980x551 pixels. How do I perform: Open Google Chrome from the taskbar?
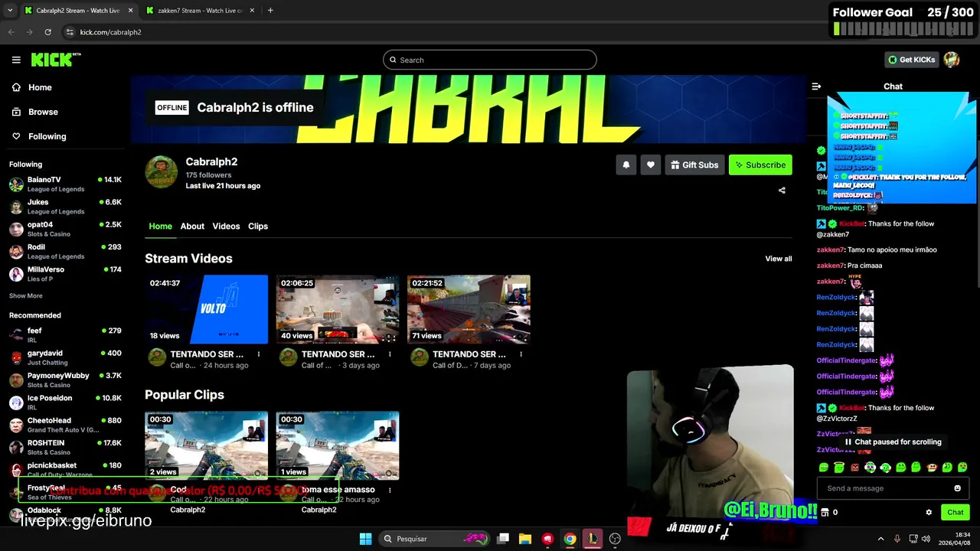click(570, 539)
